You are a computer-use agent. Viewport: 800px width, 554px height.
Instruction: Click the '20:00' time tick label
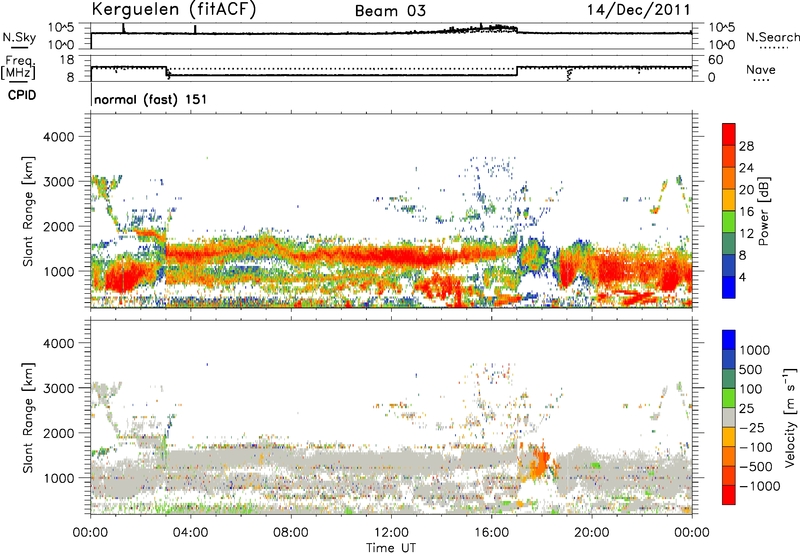tap(591, 533)
